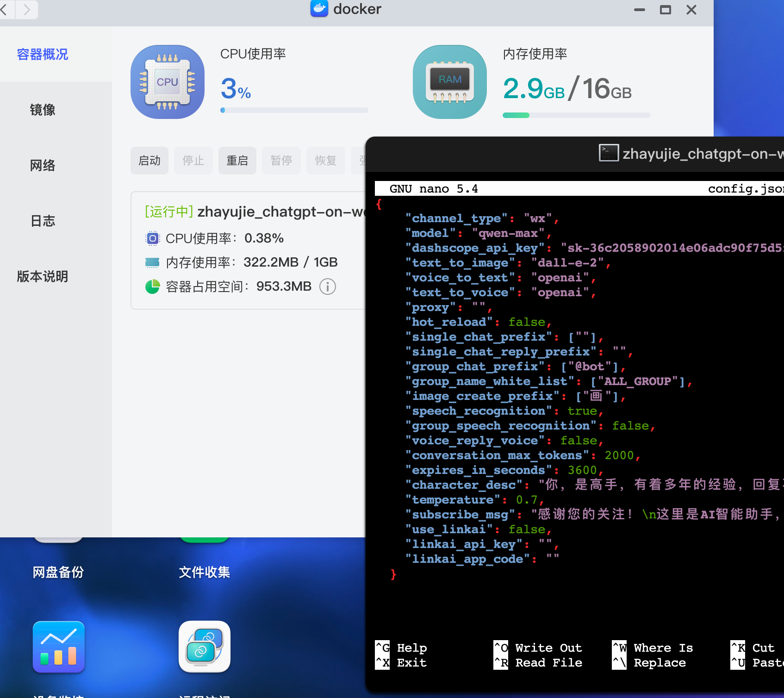Click the "hot_reload" false value
Image resolution: width=784 pixels, height=698 pixels.
click(x=527, y=322)
